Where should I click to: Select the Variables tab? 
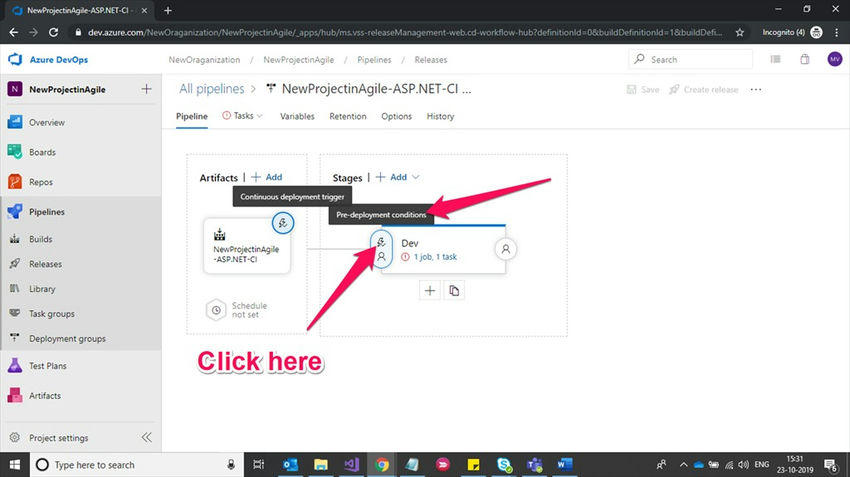297,117
